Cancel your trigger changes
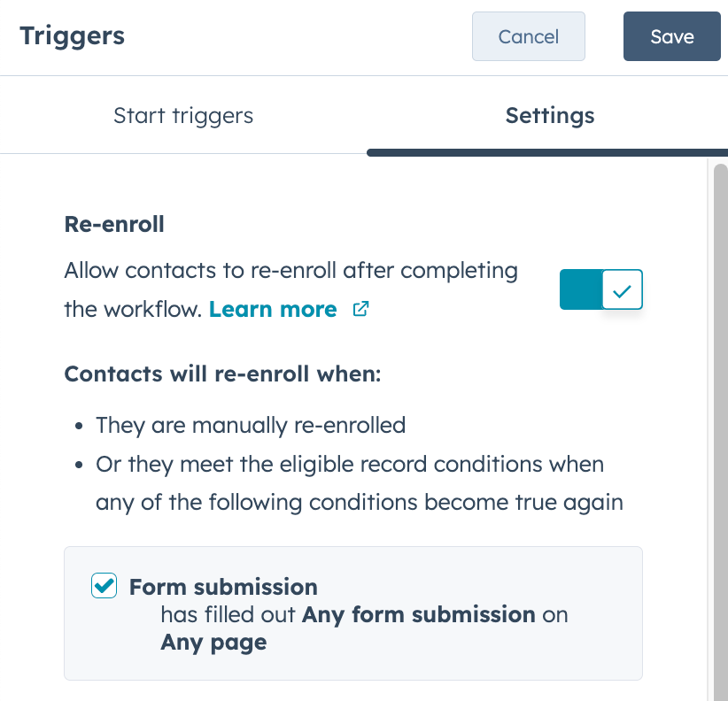 pos(529,36)
